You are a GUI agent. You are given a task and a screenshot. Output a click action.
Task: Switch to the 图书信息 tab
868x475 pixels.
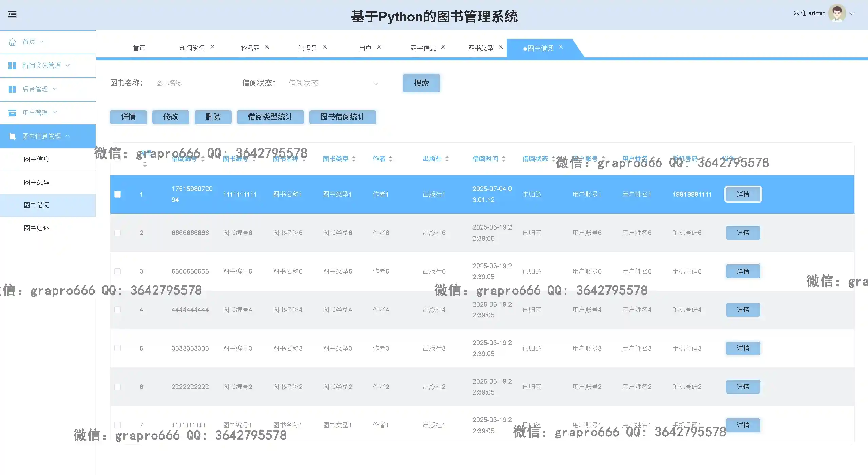(x=423, y=48)
